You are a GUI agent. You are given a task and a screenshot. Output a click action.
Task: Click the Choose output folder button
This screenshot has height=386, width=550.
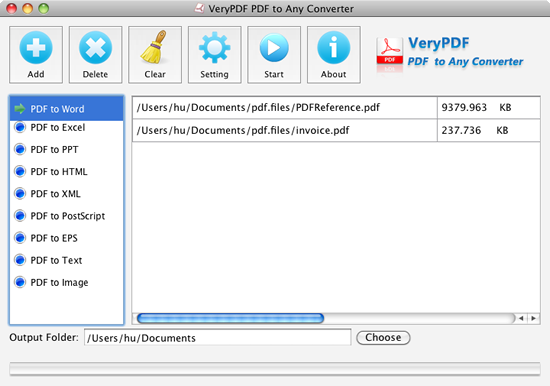tap(383, 338)
